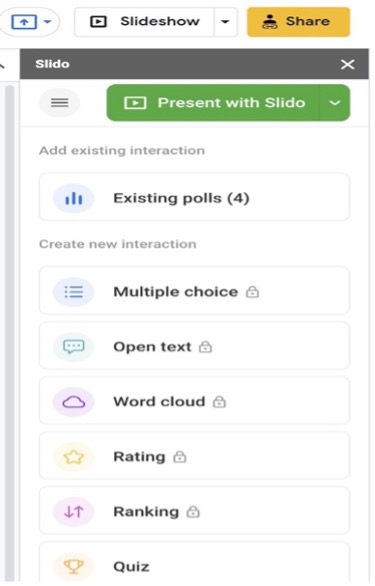The image size is (375, 586).
Task: Click Present with Slido button
Action: click(213, 102)
